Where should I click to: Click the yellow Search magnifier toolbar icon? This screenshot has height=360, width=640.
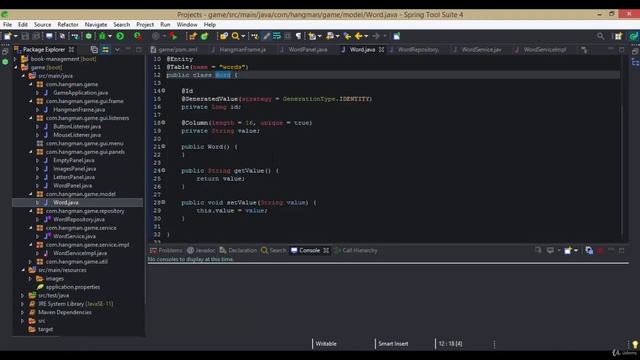pyautogui.click(x=235, y=36)
